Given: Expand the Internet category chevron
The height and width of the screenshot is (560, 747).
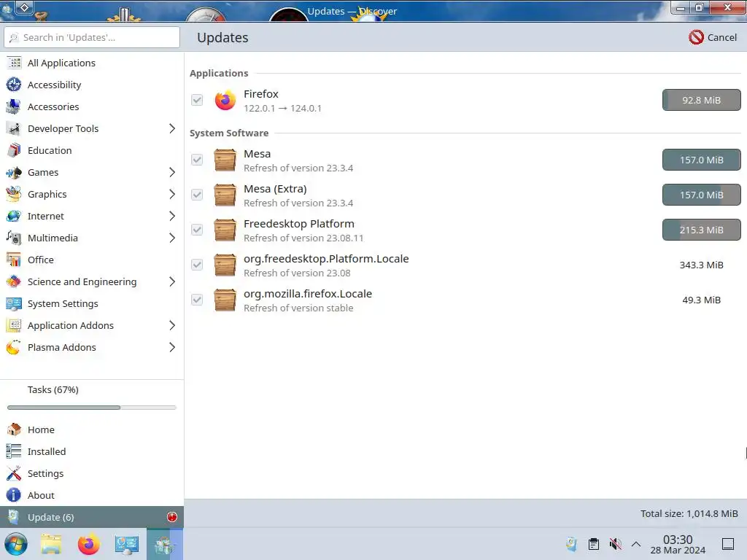Looking at the screenshot, I should click(x=172, y=216).
